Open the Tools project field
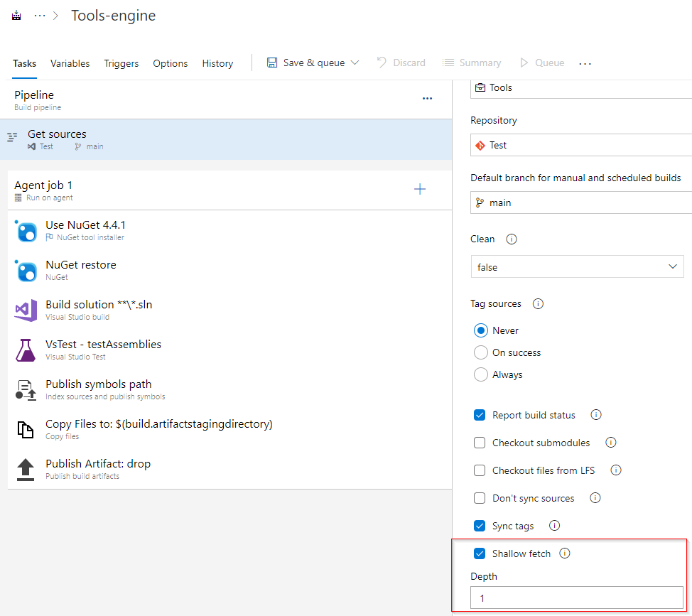Screen dimensions: 692x616 click(x=580, y=88)
